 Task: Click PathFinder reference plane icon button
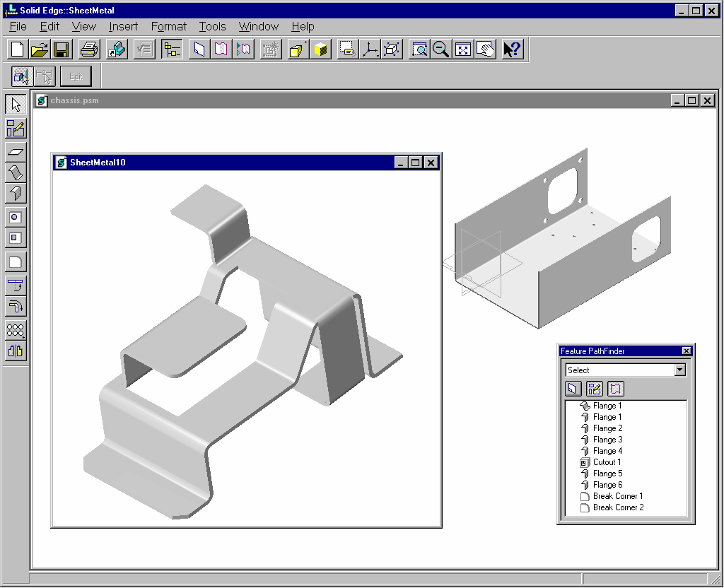point(573,389)
